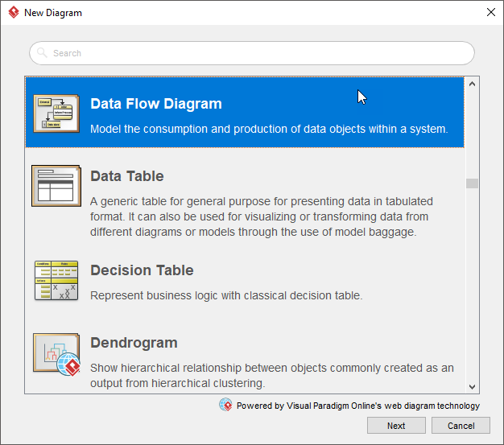The height and width of the screenshot is (445, 504).
Task: Click the Decision Table icon
Action: (56, 280)
